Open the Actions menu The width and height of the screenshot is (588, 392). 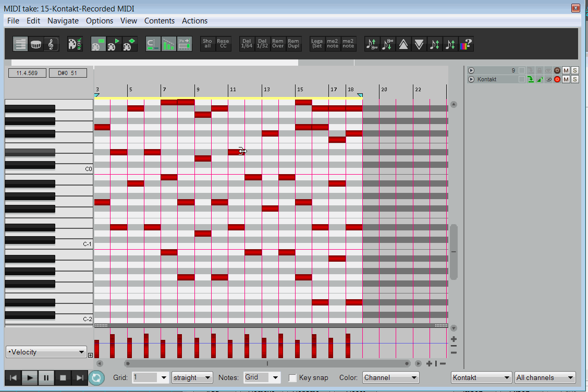194,21
